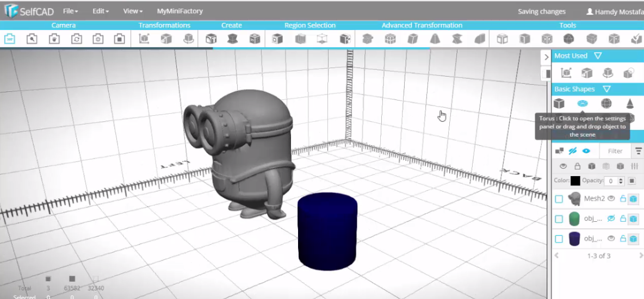This screenshot has width=644, height=299.
Task: Open MyMiniFactory menu item
Action: pyautogui.click(x=180, y=11)
